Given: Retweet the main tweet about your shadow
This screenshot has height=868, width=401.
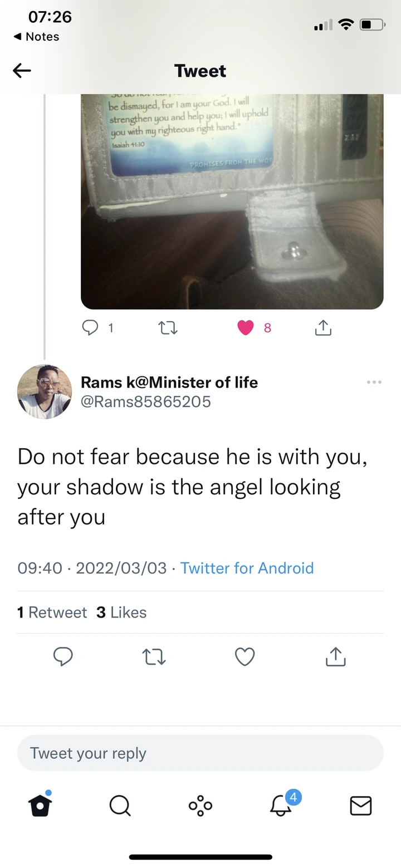Looking at the screenshot, I should pos(154,657).
